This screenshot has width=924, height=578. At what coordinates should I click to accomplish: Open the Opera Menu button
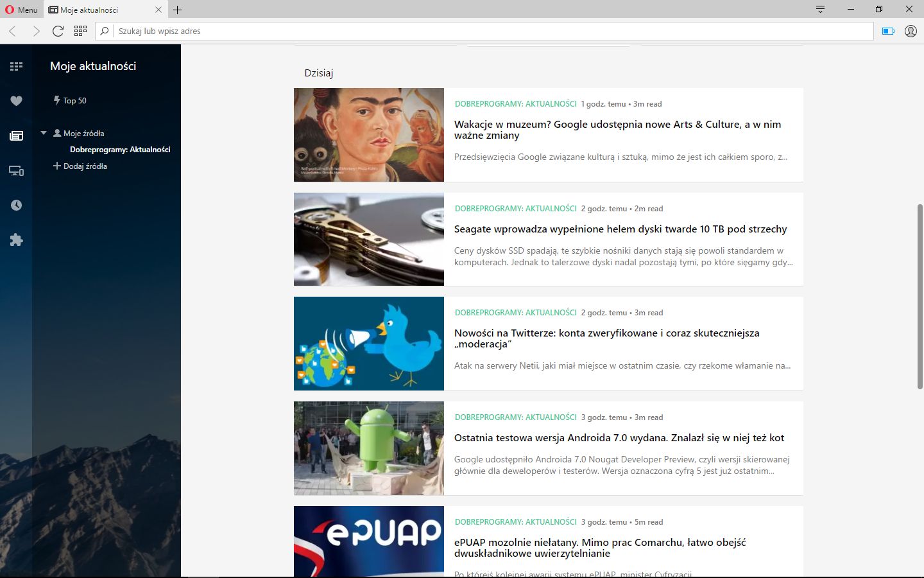[x=21, y=10]
